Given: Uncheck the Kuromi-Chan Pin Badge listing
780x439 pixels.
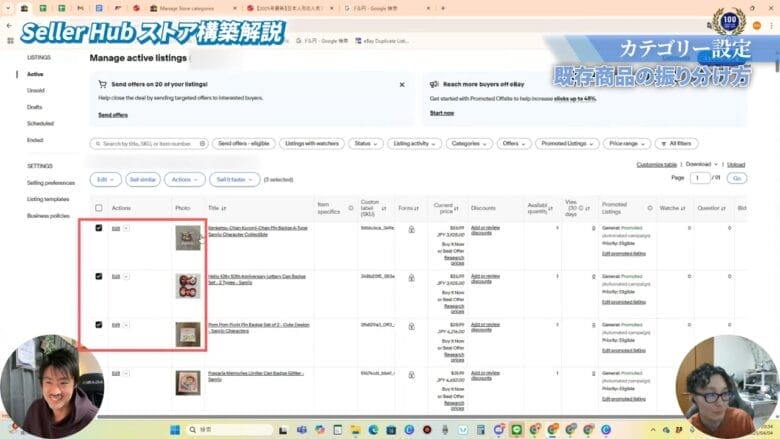Looking at the screenshot, I should pos(98,228).
